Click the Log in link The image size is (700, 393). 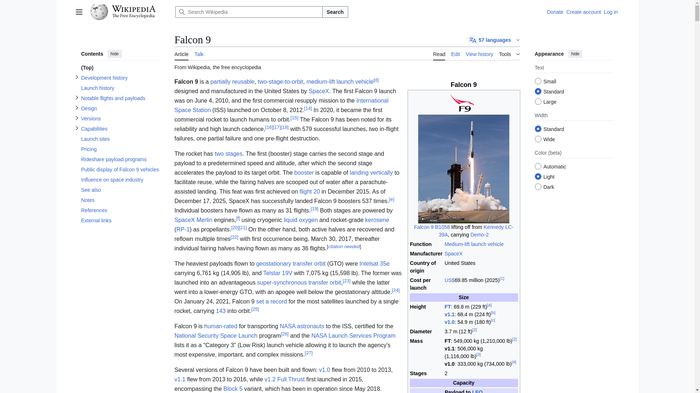[611, 12]
